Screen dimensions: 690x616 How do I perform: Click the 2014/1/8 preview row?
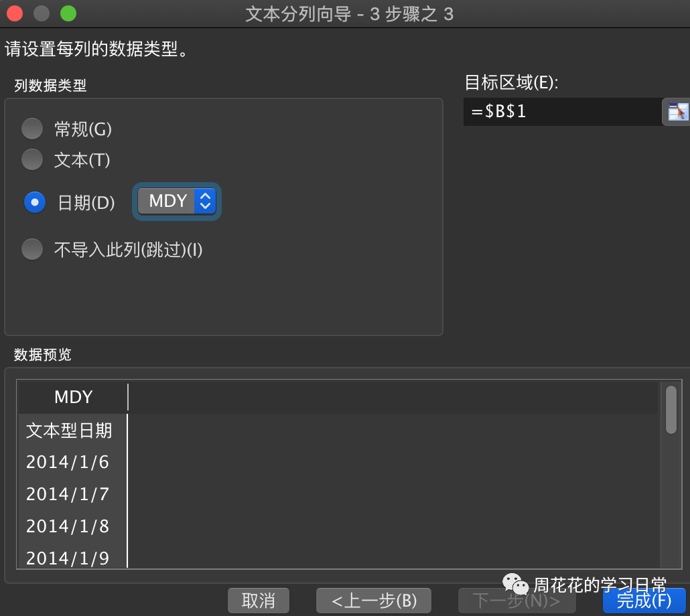[72, 526]
